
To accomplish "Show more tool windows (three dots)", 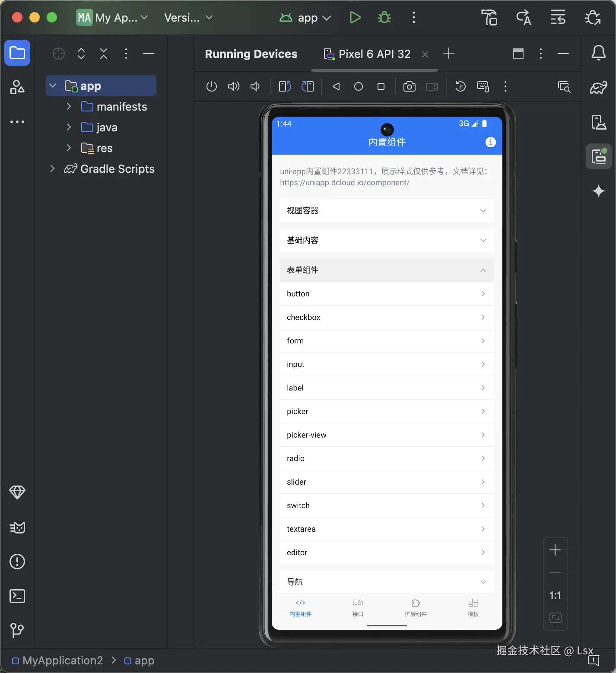I will (x=17, y=122).
